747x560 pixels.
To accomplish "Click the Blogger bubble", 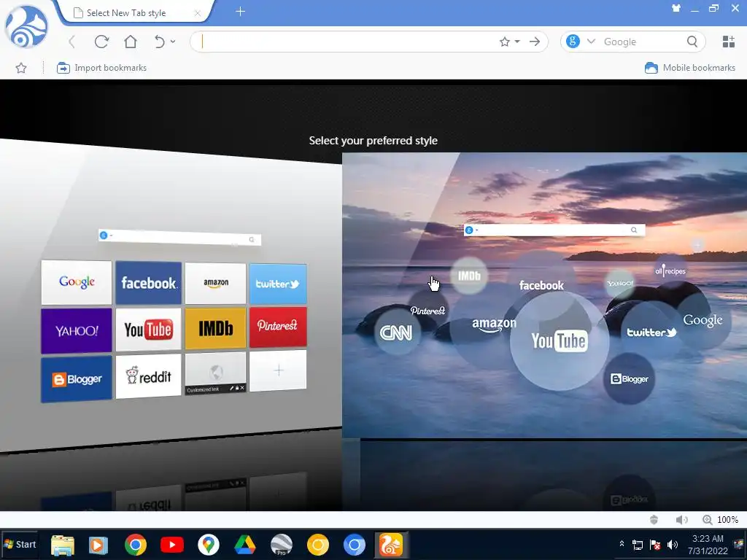I will [630, 379].
